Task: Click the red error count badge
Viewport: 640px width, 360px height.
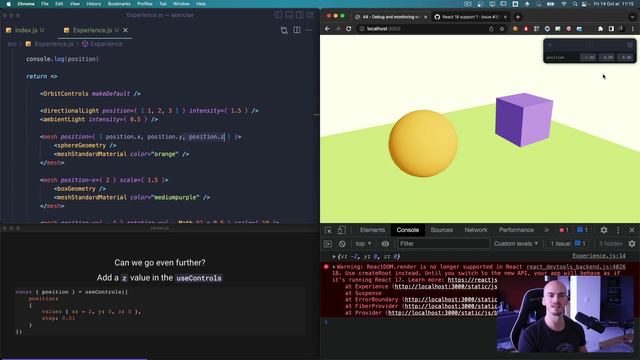Action: click(x=564, y=230)
